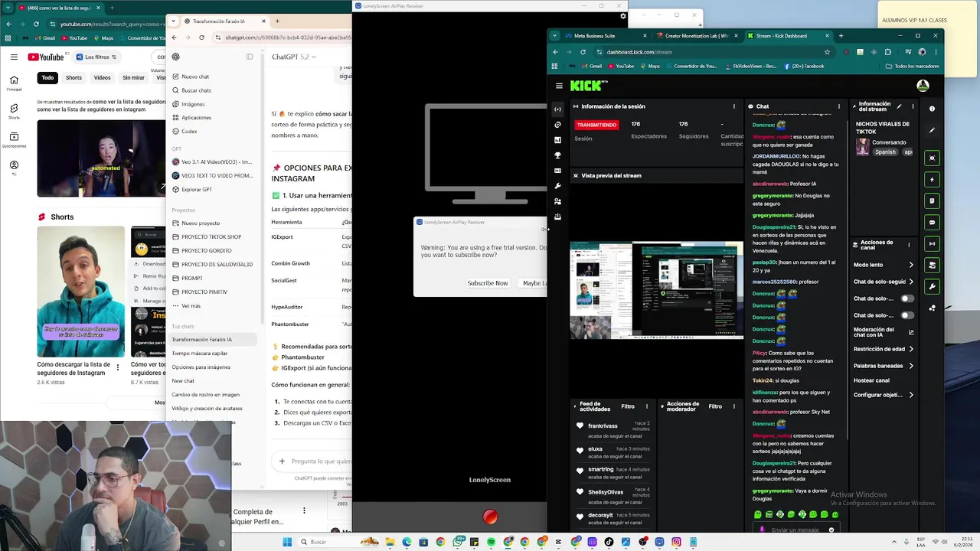The image size is (980, 551).
Task: Click the Spanish tag in stream info
Action: (885, 152)
